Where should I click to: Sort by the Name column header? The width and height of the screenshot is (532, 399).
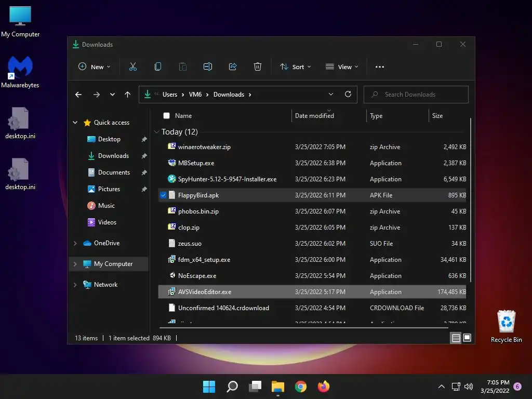coord(183,116)
